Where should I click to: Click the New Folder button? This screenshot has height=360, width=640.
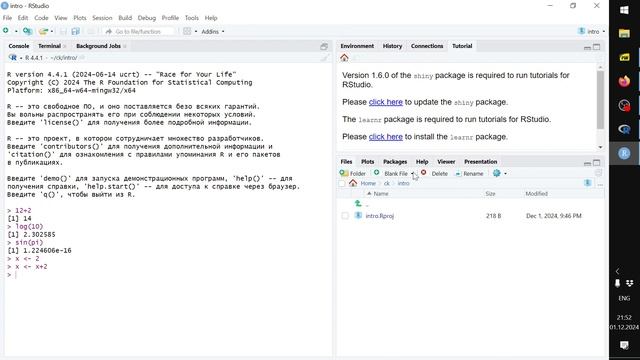pyautogui.click(x=353, y=173)
